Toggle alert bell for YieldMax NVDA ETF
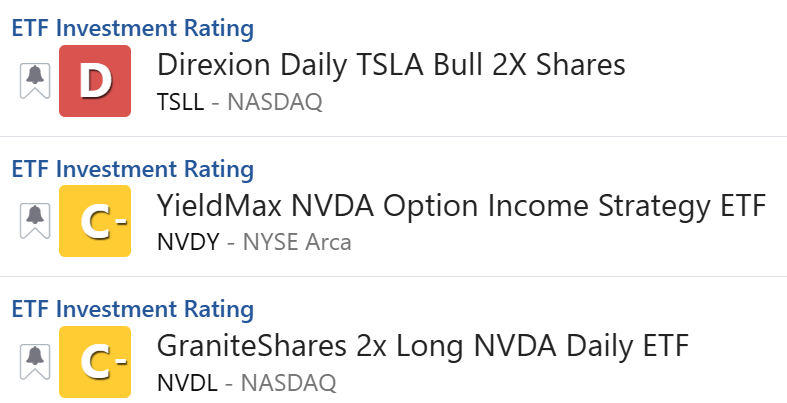This screenshot has width=787, height=403. tap(35, 221)
